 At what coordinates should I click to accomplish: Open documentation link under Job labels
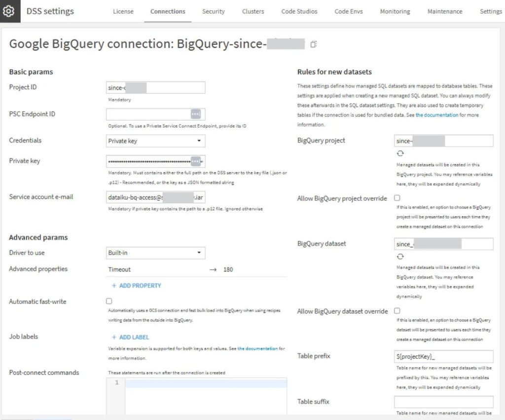(x=257, y=348)
